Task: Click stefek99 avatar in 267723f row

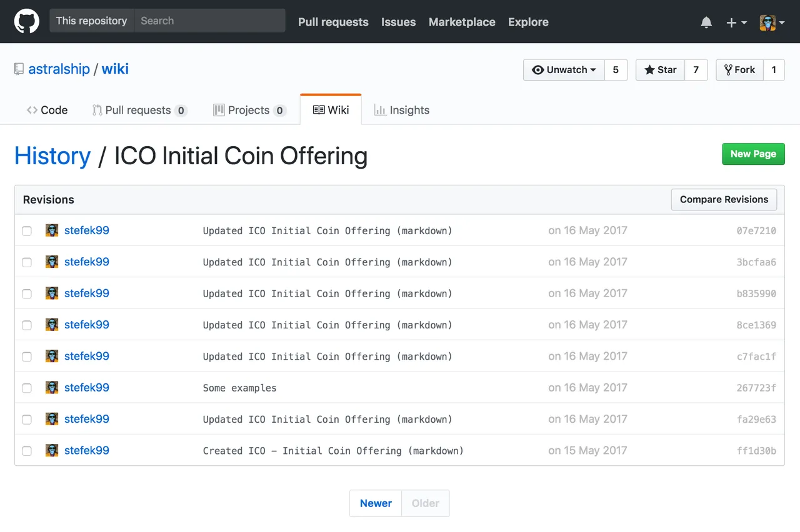Action: (52, 387)
